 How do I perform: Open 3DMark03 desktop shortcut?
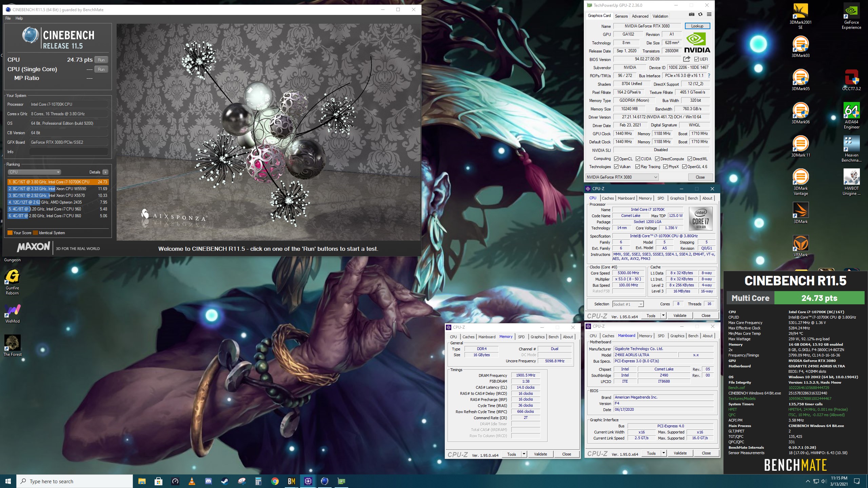coord(800,46)
